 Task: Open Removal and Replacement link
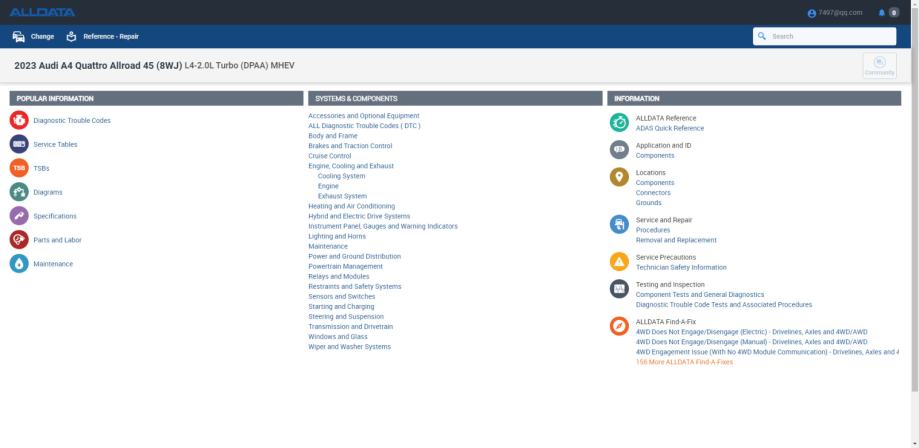pos(676,240)
